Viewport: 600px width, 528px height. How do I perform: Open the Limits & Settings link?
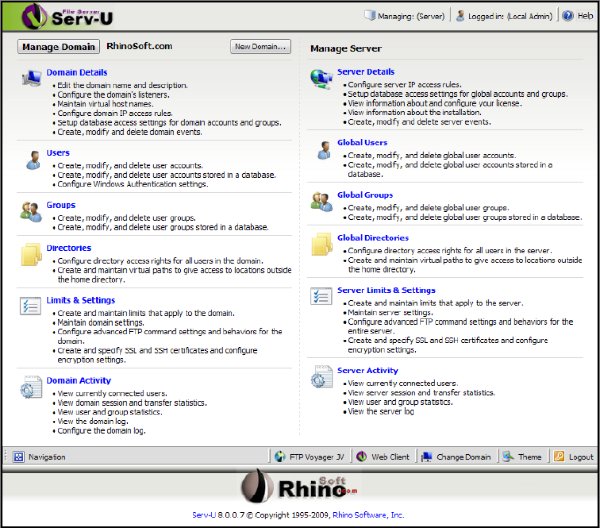tap(81, 300)
